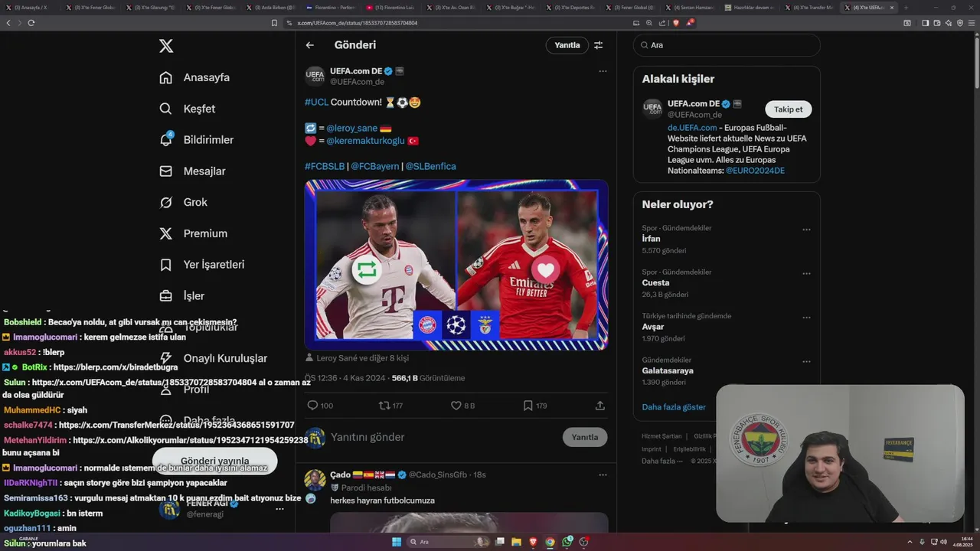Screen dimensions: 980x551
Task: Open Çado's profile avatar on reply
Action: pyautogui.click(x=315, y=480)
